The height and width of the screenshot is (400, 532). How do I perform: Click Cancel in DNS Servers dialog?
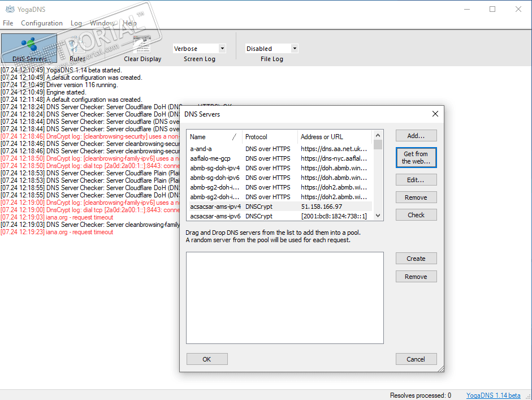click(416, 359)
